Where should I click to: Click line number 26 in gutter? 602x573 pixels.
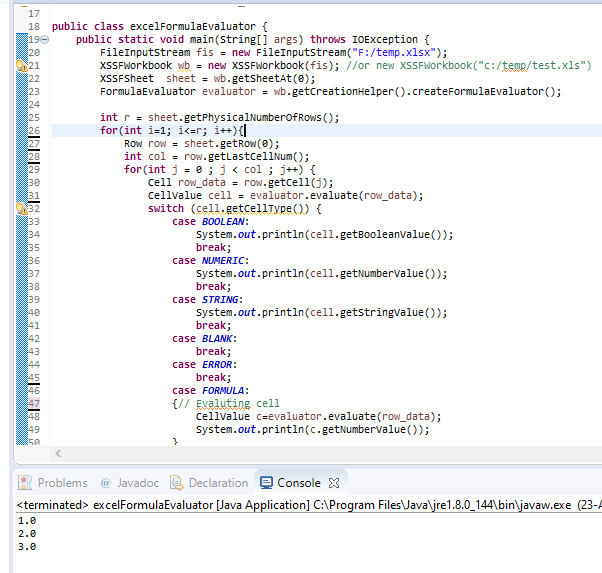click(x=34, y=131)
